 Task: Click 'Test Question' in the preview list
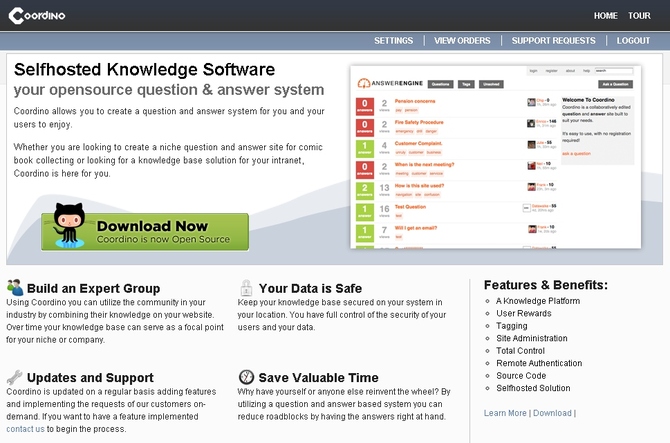pyautogui.click(x=410, y=207)
